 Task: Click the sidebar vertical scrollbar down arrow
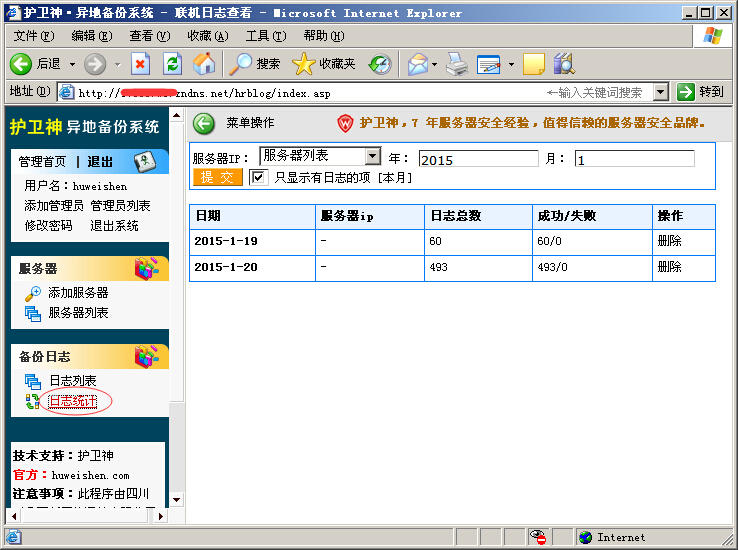coord(176,500)
